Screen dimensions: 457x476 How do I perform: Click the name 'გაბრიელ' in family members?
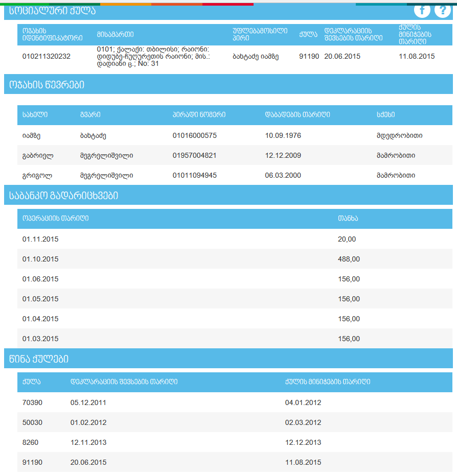coord(38,155)
